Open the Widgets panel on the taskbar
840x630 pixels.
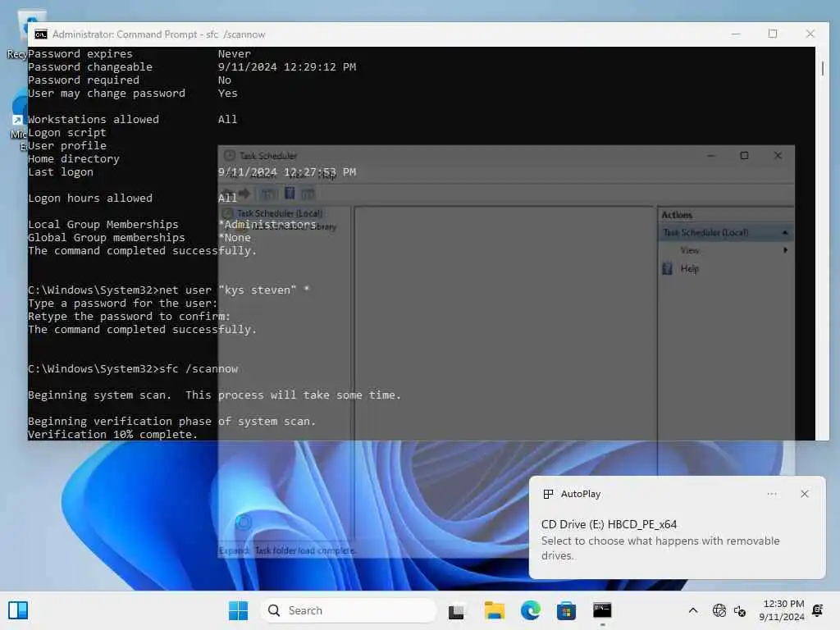tap(18, 610)
